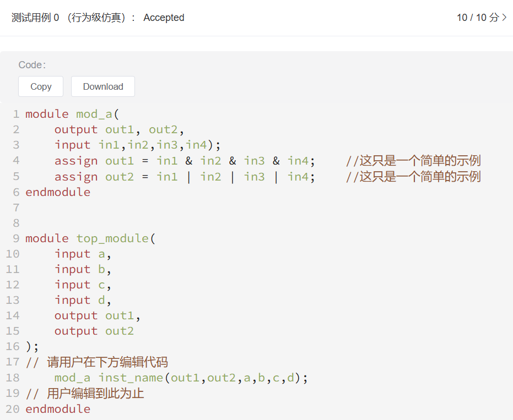Select the top_module name on line 9

(112, 238)
